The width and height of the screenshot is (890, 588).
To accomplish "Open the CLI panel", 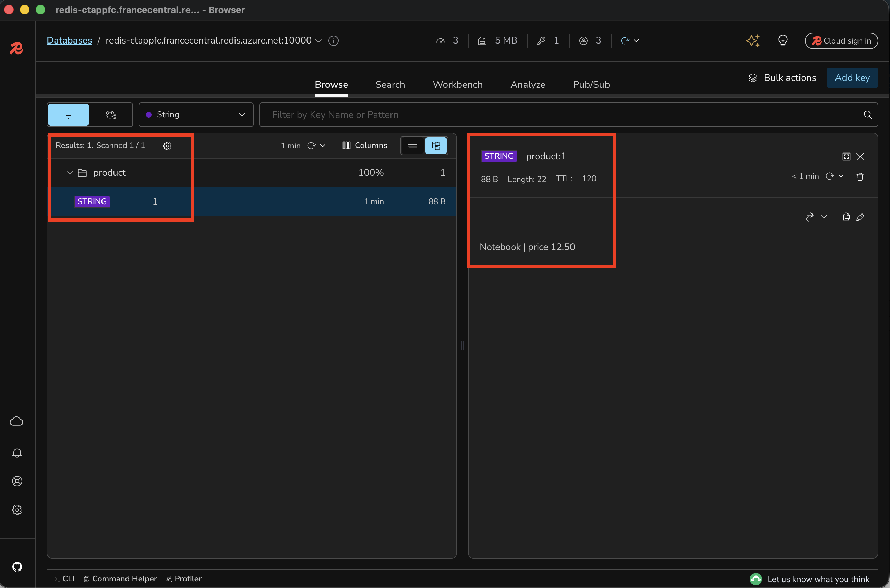I will click(64, 579).
